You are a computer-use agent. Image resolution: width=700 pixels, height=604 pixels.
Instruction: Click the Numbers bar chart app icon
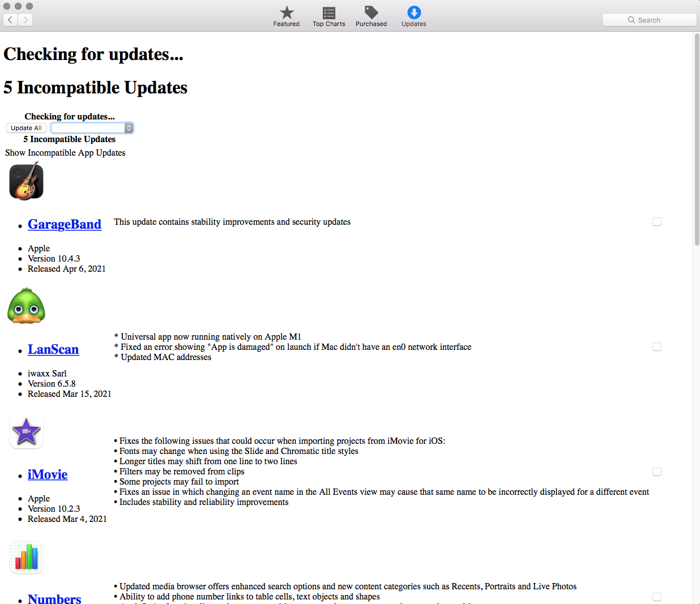coord(26,557)
